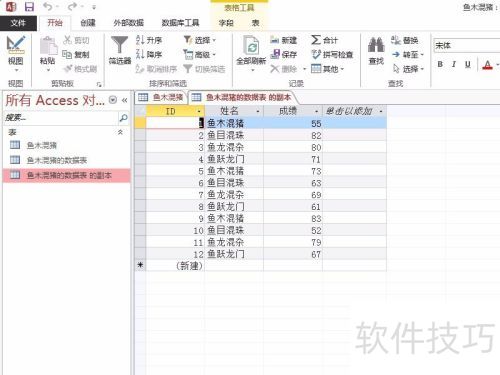The height and width of the screenshot is (375, 500).
Task: Click the Format Painter (格式刷) icon
Action: pos(68,69)
